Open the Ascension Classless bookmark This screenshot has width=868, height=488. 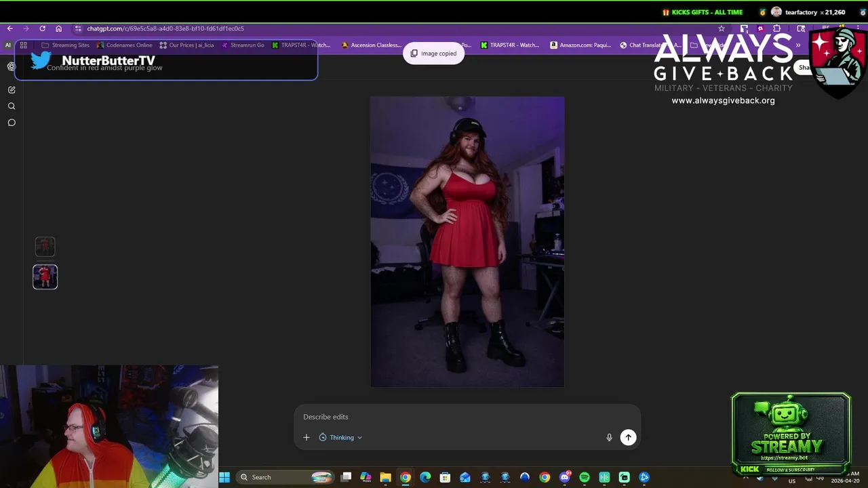371,45
